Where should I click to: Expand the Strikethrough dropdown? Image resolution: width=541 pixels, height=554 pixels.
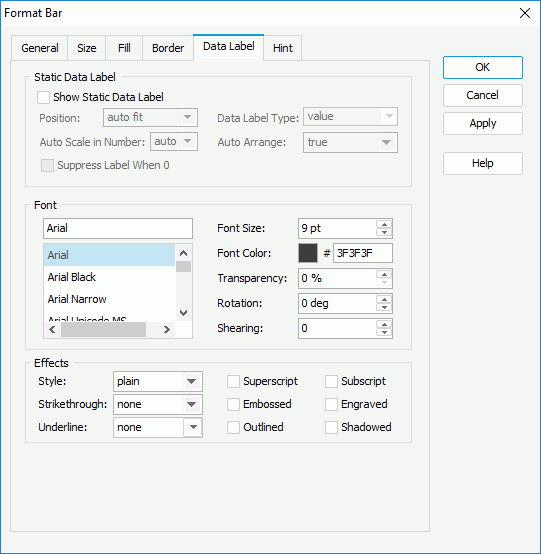click(158, 404)
